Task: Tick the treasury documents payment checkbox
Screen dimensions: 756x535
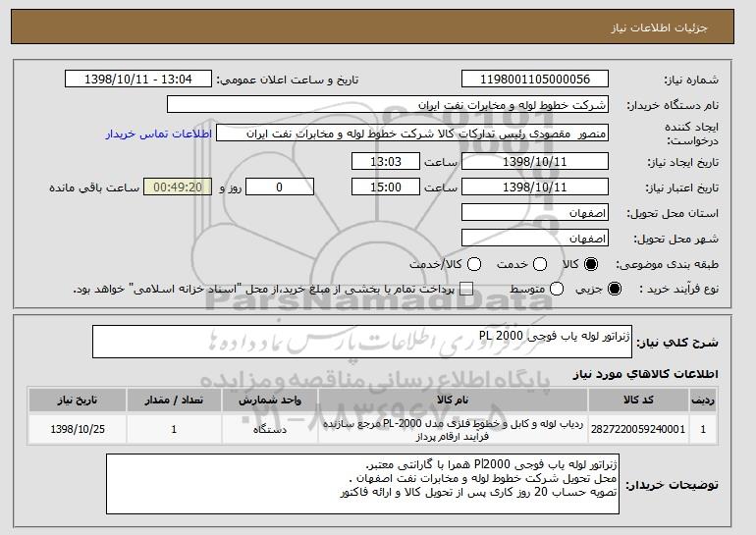Action: click(x=465, y=290)
